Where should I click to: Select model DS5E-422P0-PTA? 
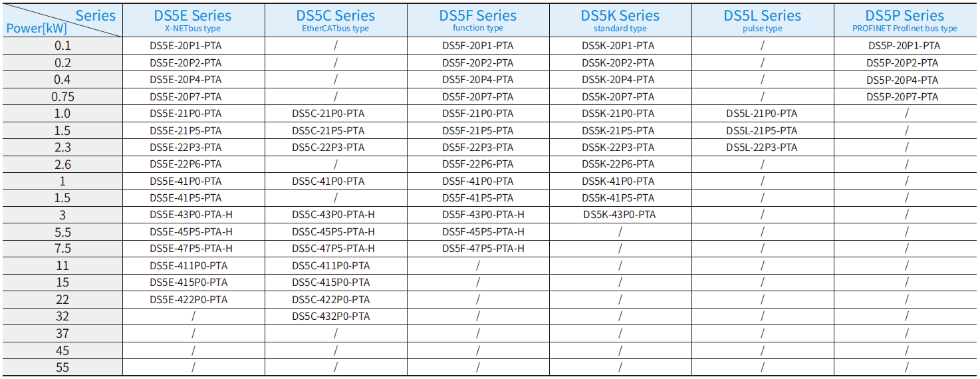[188, 300]
